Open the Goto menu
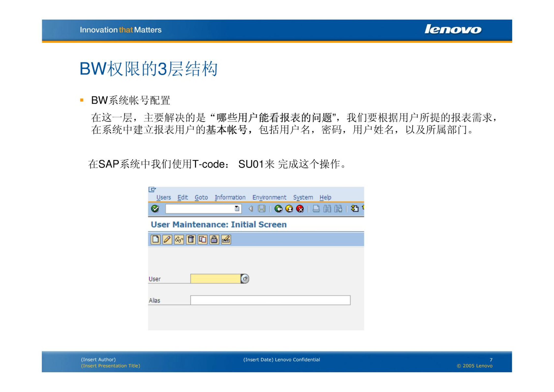The width and height of the screenshot is (554, 392). 201,197
